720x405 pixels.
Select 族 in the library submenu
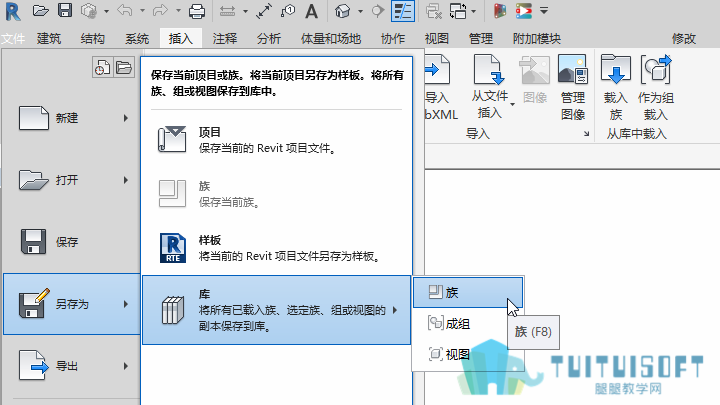click(468, 292)
